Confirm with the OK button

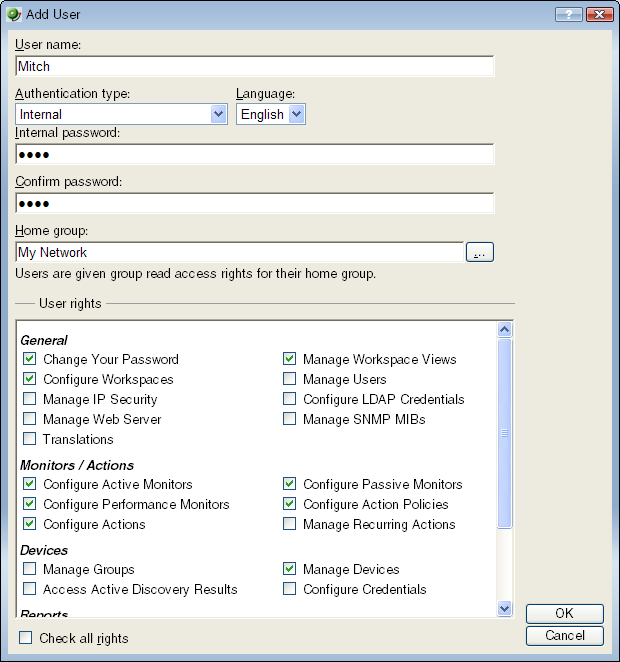click(x=565, y=613)
